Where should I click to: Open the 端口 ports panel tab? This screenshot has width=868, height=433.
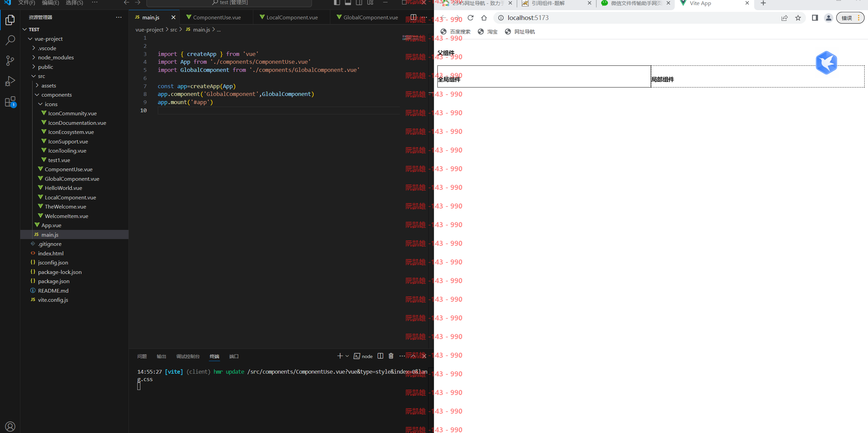coord(234,356)
